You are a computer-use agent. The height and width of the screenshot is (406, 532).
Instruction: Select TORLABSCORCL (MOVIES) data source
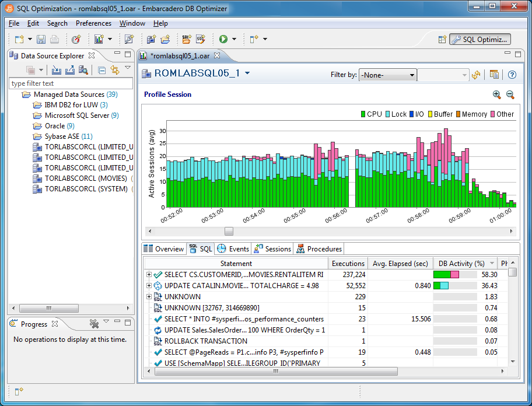click(x=86, y=178)
